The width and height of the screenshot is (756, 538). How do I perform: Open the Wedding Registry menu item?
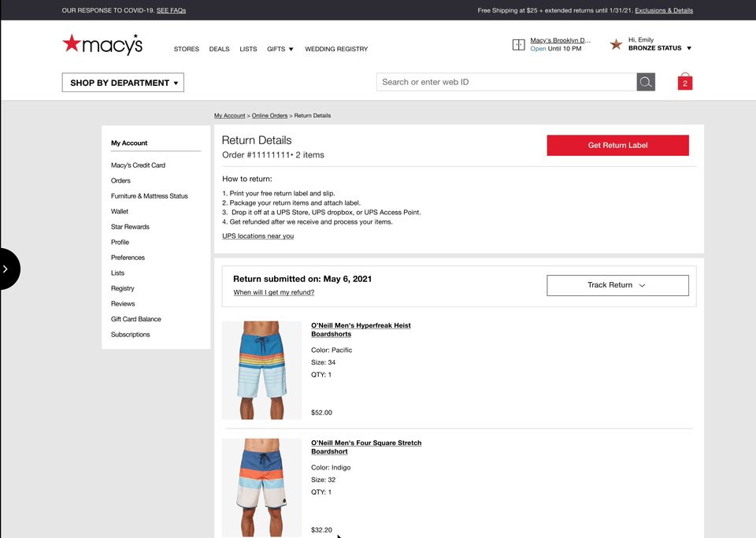click(336, 49)
